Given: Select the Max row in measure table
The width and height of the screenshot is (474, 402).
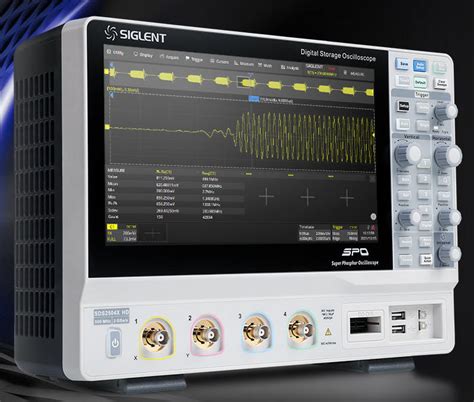Looking at the screenshot, I should [175, 197].
